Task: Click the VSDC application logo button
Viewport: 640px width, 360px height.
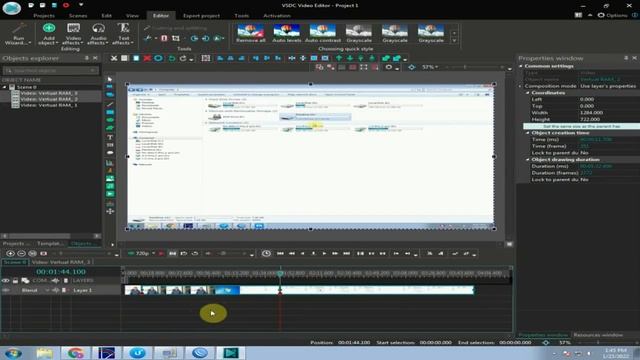Action: [11, 8]
